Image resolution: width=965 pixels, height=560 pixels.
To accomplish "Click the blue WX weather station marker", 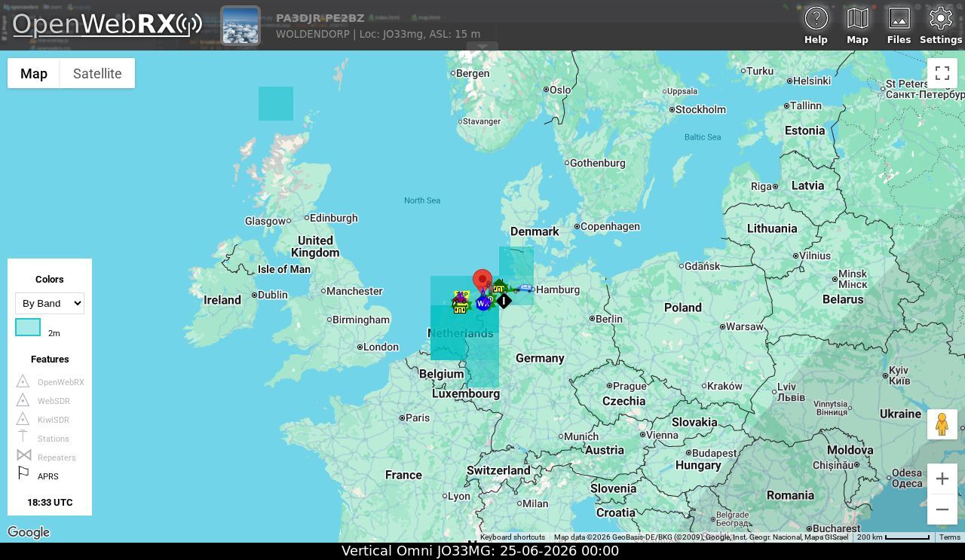I will (x=482, y=303).
